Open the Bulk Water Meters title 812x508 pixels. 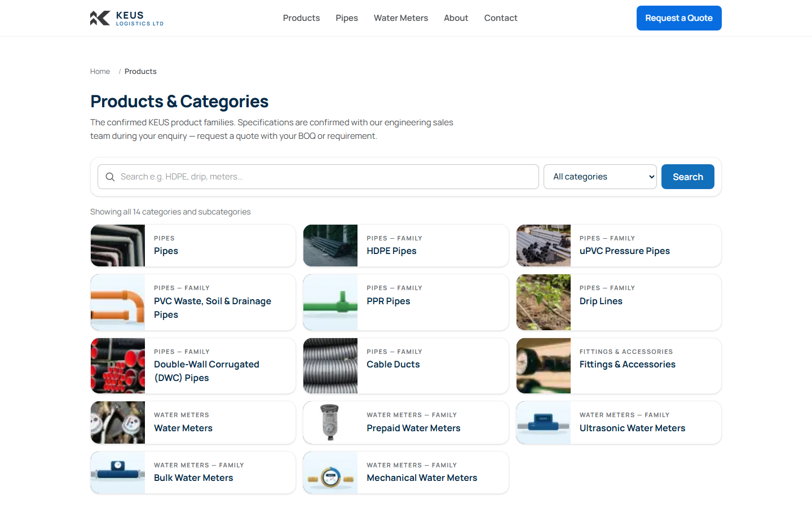coord(193,478)
